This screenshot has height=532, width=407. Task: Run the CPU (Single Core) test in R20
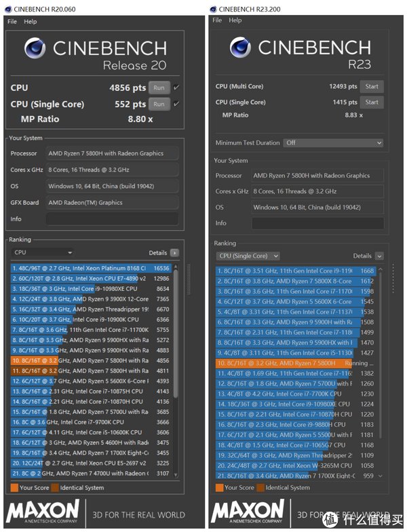pos(159,104)
